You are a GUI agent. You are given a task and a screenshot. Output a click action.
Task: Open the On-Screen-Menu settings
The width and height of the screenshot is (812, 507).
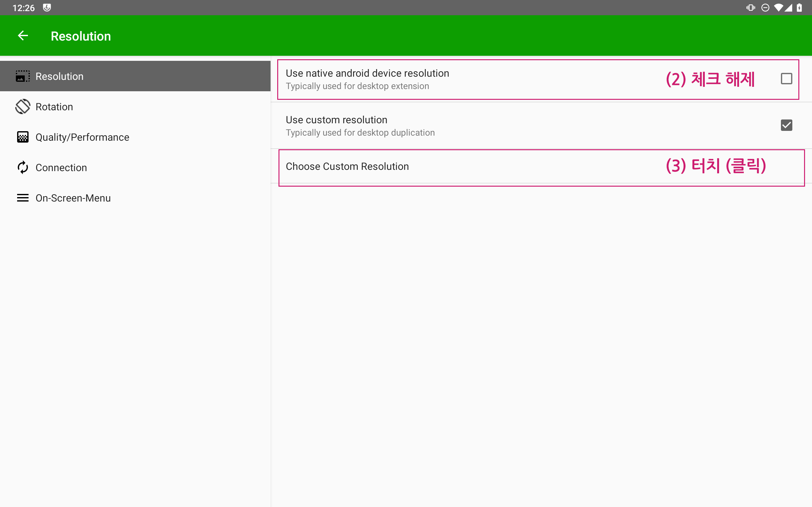(73, 198)
